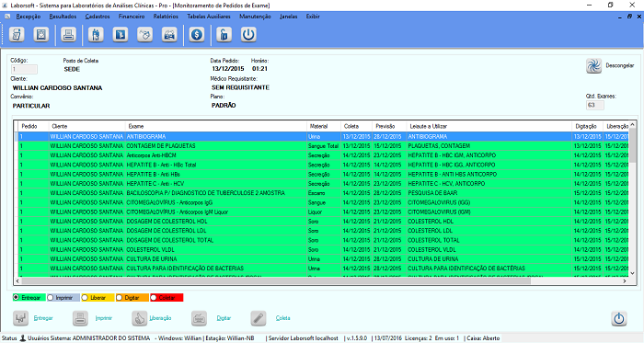Open the Tabelas Auxiliares menu
The height and width of the screenshot is (343, 644).
pos(209,17)
